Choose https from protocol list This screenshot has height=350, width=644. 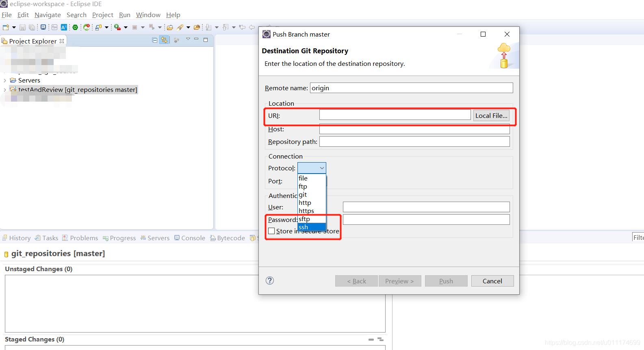312,211
